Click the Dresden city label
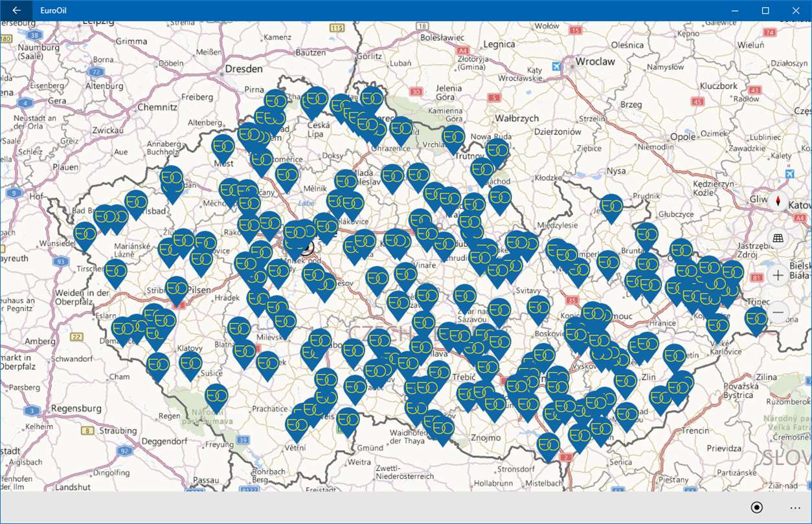This screenshot has height=524, width=812. 243,69
